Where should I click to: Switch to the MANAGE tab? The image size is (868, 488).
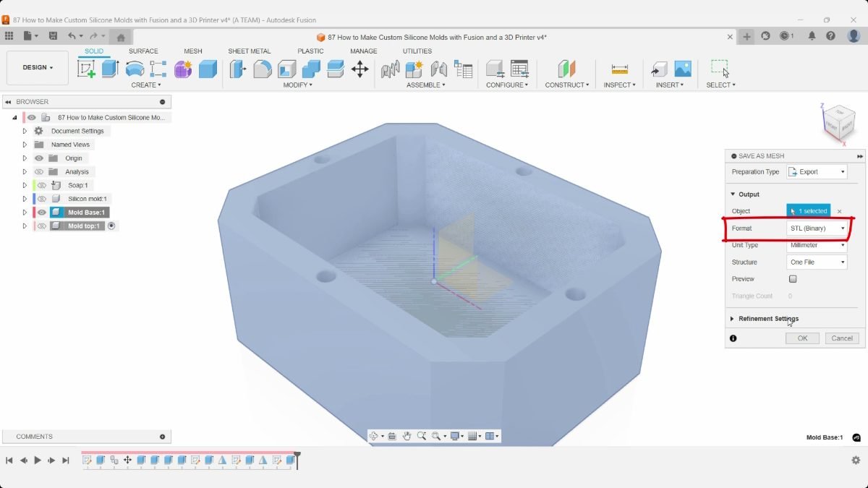click(364, 51)
